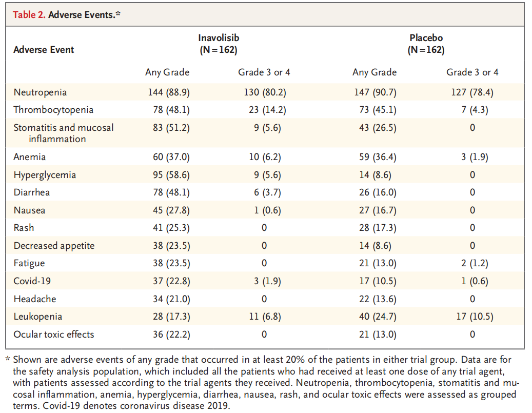Click the Headache row label
The height and width of the screenshot is (413, 532).
tap(34, 299)
